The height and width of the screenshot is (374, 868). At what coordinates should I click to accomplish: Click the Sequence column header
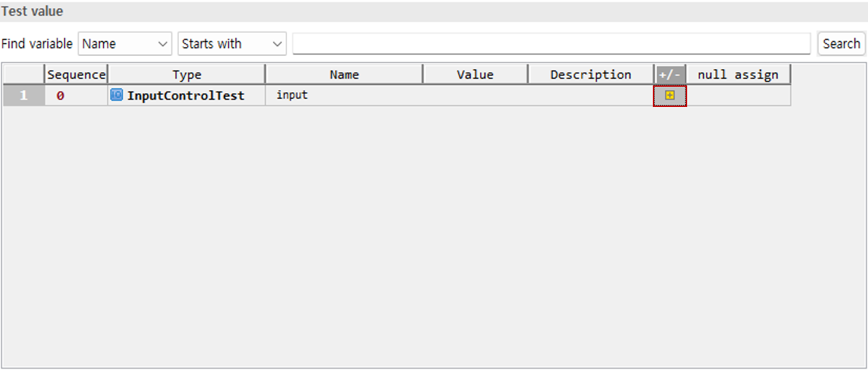(x=76, y=75)
